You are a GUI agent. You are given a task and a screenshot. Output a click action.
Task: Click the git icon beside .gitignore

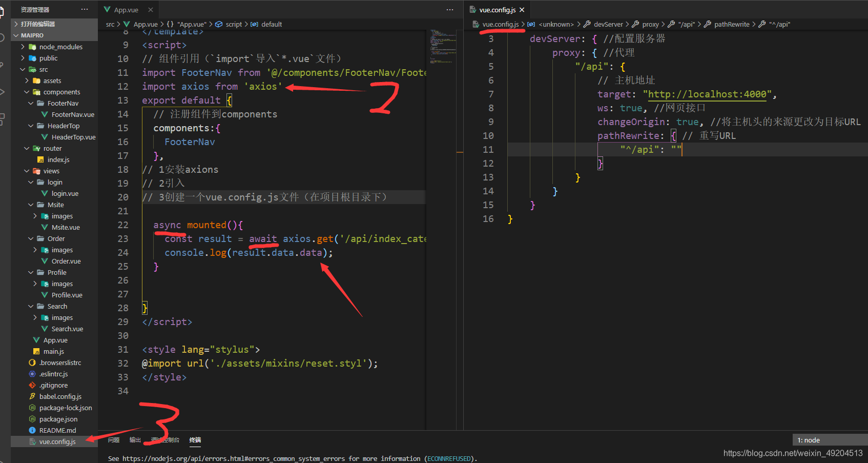(x=32, y=385)
